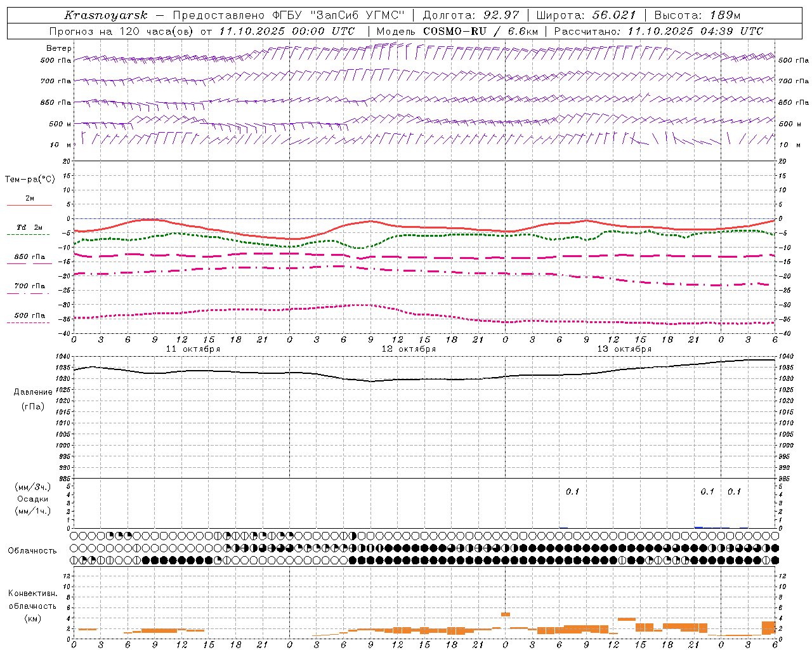Click the 'Долгота: 92.97' header field
The image size is (812, 650).
click(x=471, y=15)
